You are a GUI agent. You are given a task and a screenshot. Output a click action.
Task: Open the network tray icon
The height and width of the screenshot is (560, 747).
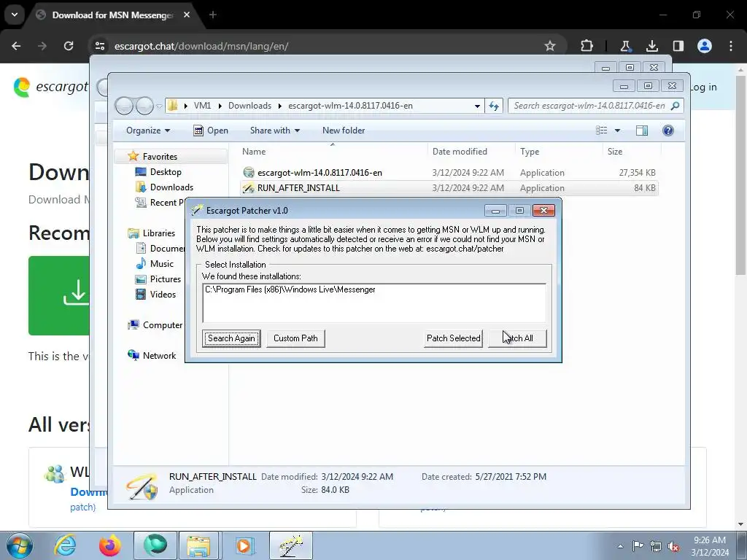[x=656, y=546]
